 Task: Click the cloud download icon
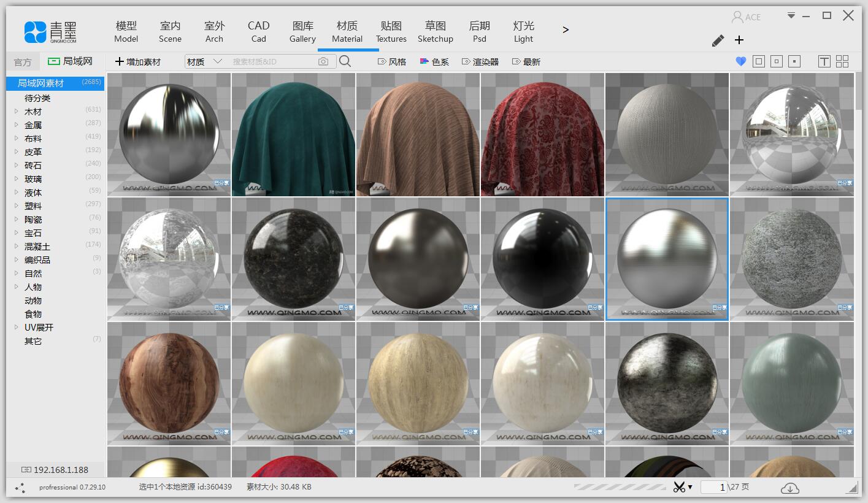pyautogui.click(x=790, y=488)
